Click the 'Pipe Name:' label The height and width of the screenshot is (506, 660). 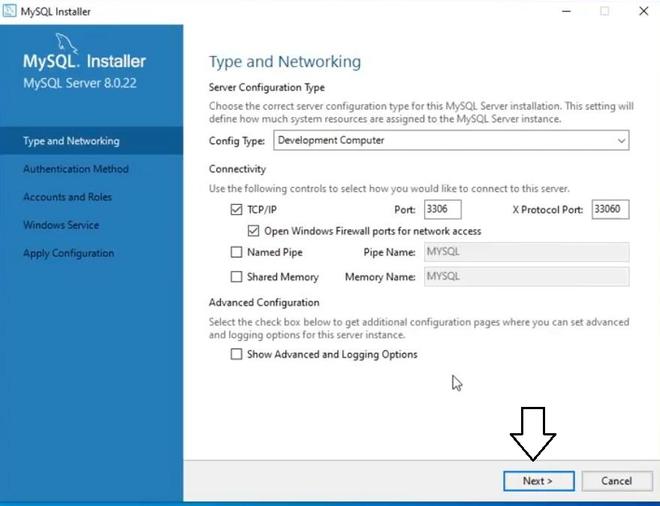[x=389, y=253]
